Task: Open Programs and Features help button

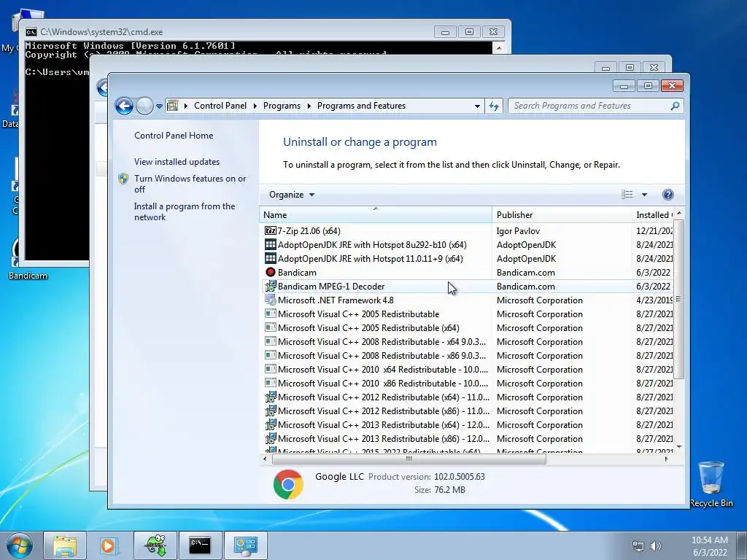Action: (x=668, y=194)
